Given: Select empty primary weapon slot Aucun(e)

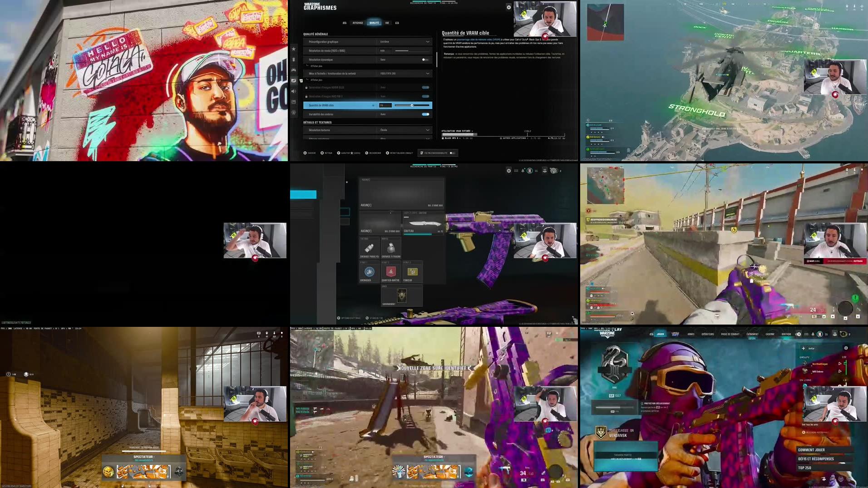Looking at the screenshot, I should (402, 193).
